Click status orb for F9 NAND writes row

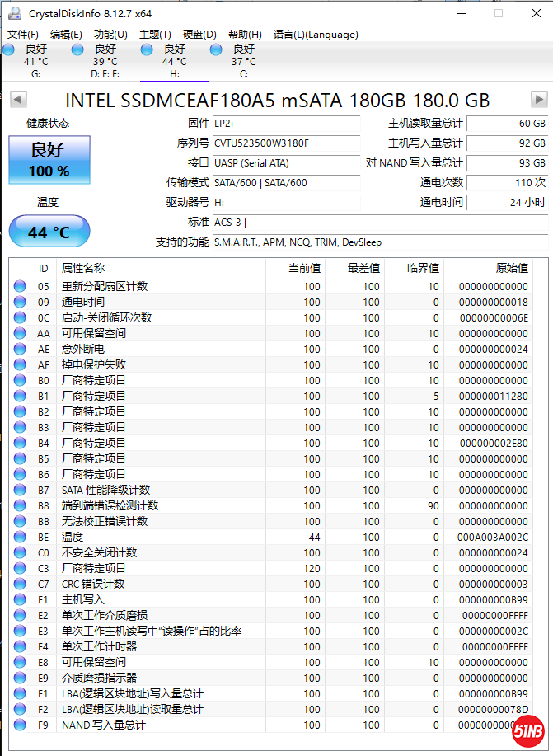pyautogui.click(x=20, y=725)
